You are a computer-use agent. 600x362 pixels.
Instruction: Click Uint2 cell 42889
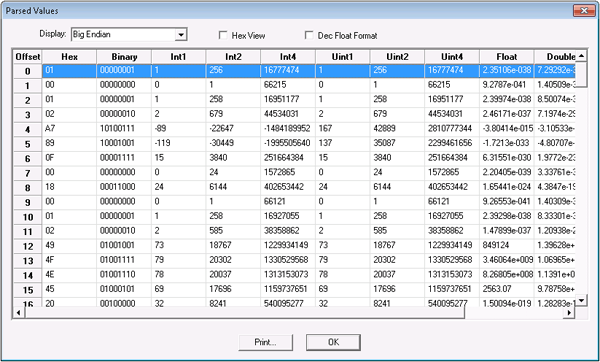(x=397, y=129)
